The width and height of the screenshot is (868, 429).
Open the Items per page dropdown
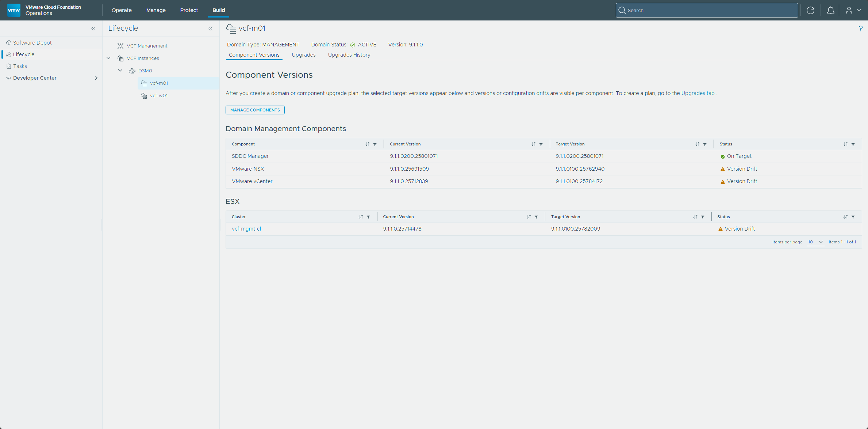[x=815, y=242]
